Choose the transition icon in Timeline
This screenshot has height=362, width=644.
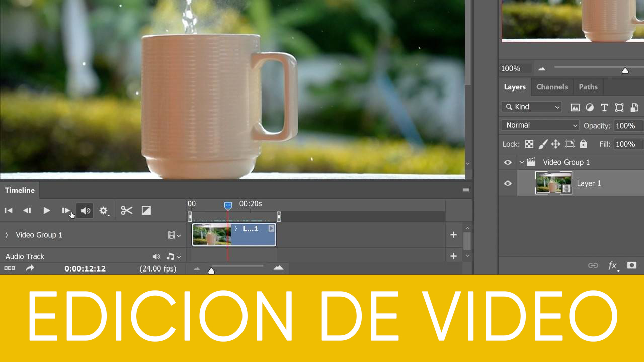coord(146,211)
